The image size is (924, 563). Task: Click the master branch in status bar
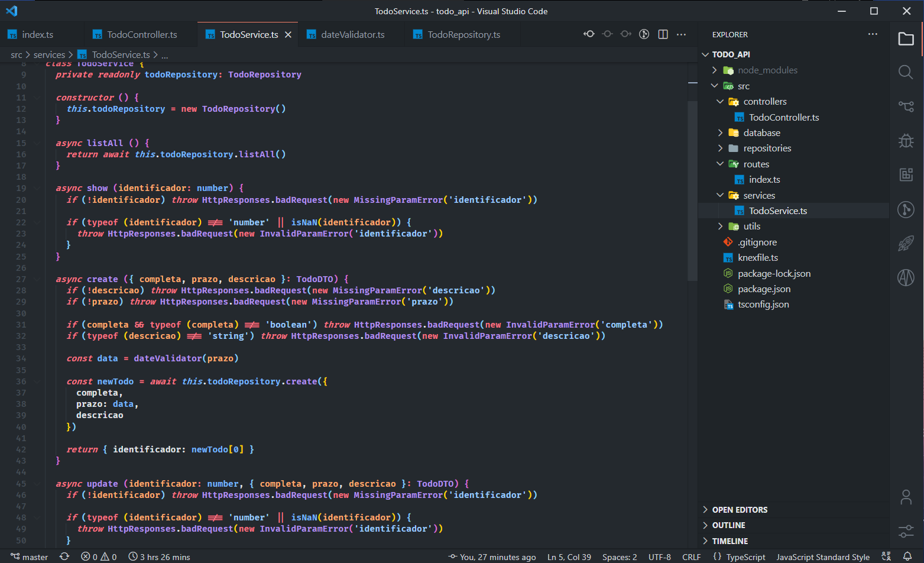point(30,556)
